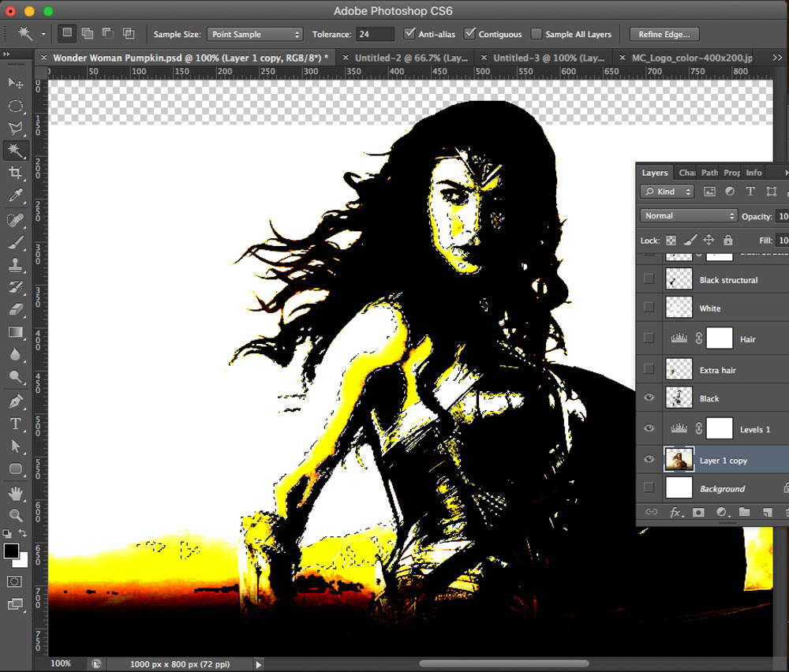Select the Zoom tool
This screenshot has height=672, width=789.
(15, 515)
